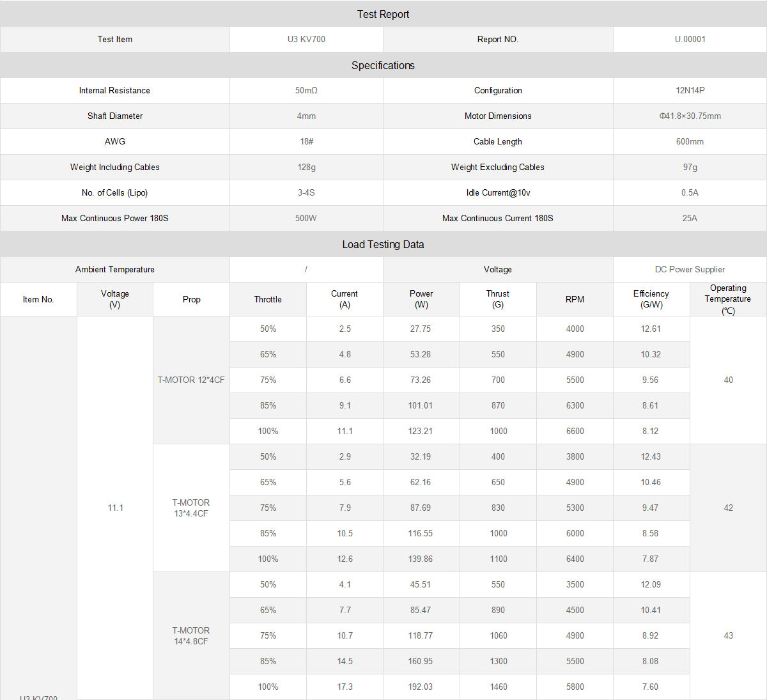
Task: Click the operating temperature '40' cell
Action: pyautogui.click(x=728, y=380)
